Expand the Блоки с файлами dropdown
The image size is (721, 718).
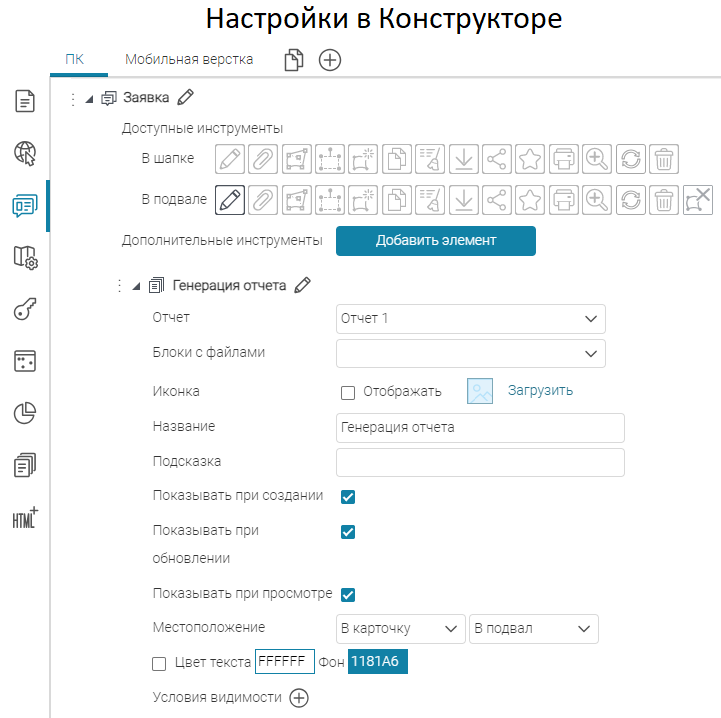(x=471, y=353)
